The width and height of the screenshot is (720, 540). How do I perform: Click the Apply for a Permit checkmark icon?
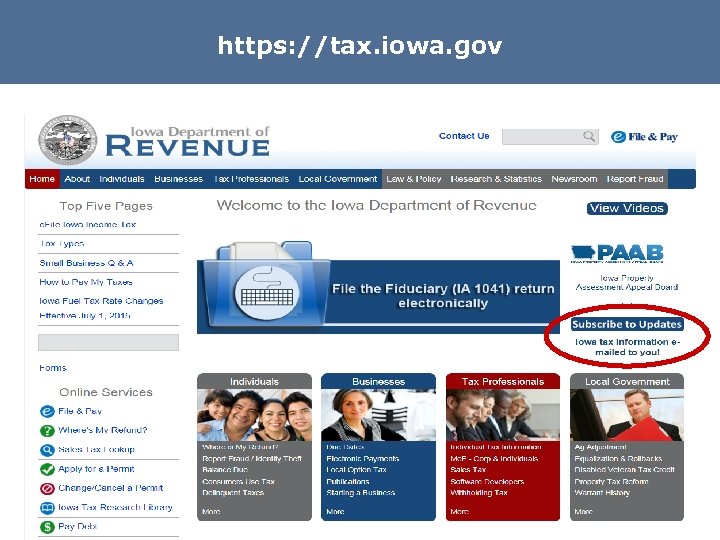[47, 469]
